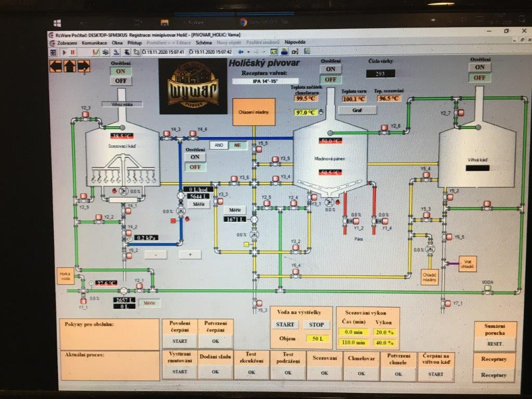
Task: Click valve Y3_6 on the yellow pipe
Action: pos(234,180)
